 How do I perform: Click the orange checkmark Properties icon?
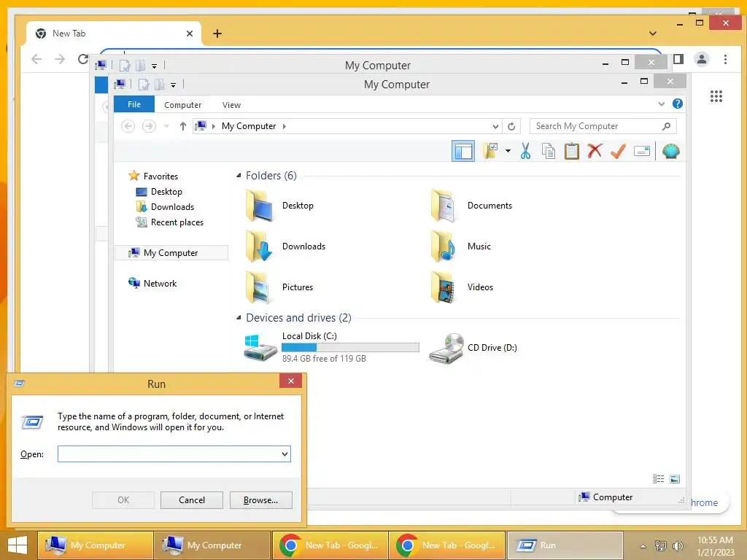coord(618,151)
